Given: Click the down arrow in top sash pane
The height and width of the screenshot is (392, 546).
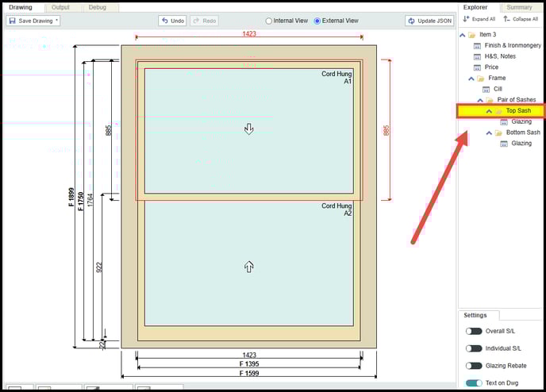Looking at the screenshot, I should (248, 129).
